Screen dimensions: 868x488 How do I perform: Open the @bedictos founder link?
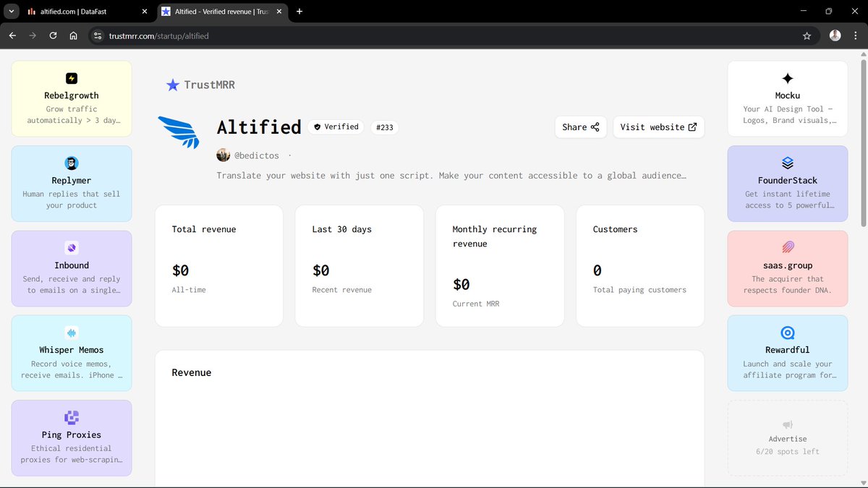256,155
